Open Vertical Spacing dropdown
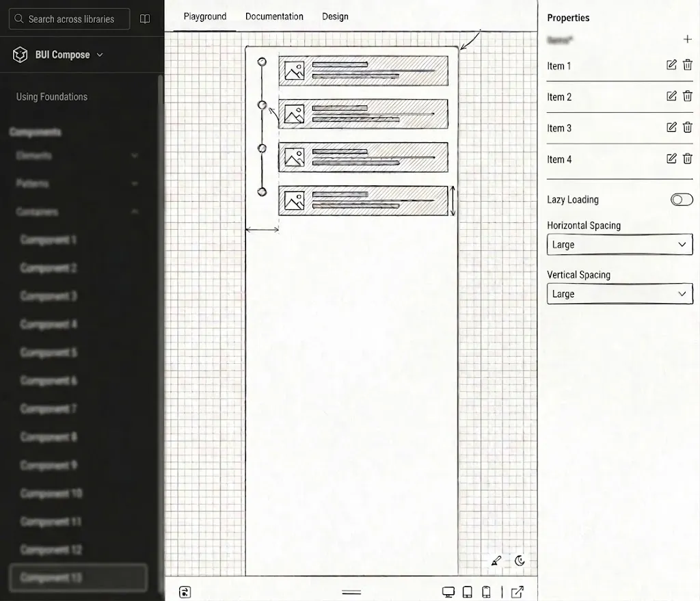This screenshot has width=700, height=601. 619,294
